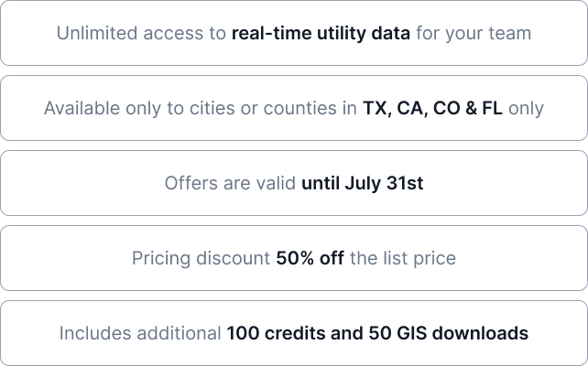
Task: Select the additional credits and downloads card
Action: [x=294, y=333]
